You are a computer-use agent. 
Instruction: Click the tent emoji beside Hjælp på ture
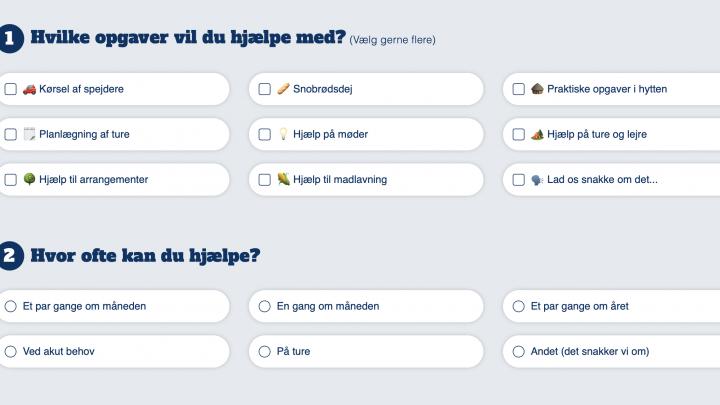537,134
